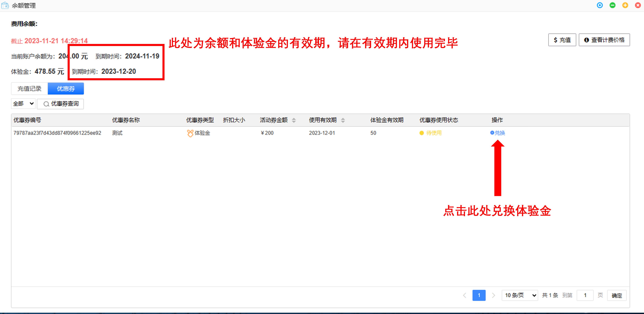Click the blue circle window control icon
The height and width of the screenshot is (314, 644).
tap(600, 5)
